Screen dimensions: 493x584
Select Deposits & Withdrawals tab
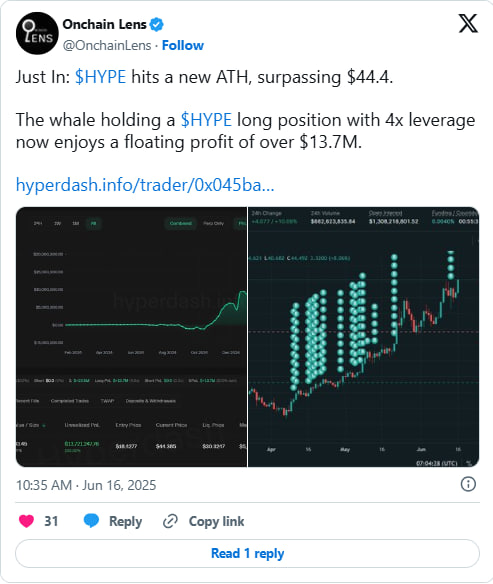click(x=151, y=401)
